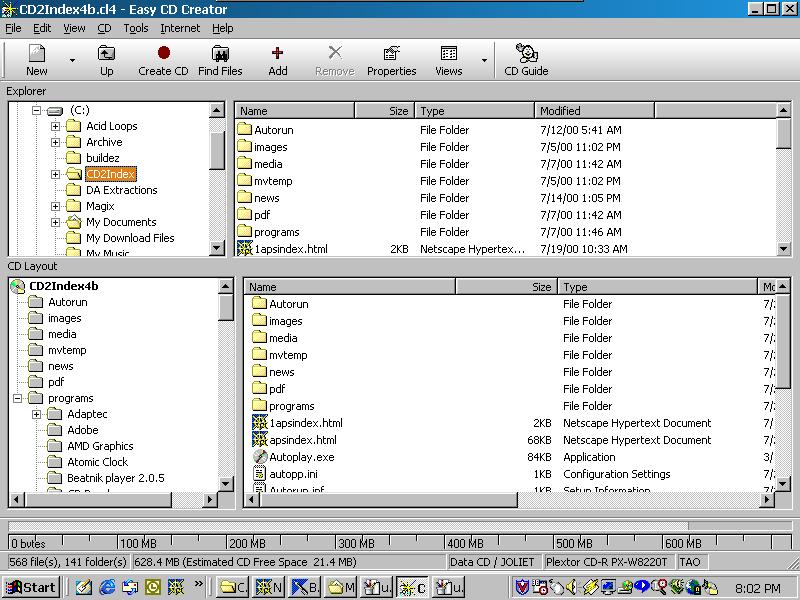Open Find Files binoculars tool
This screenshot has height=600, width=800.
point(220,60)
